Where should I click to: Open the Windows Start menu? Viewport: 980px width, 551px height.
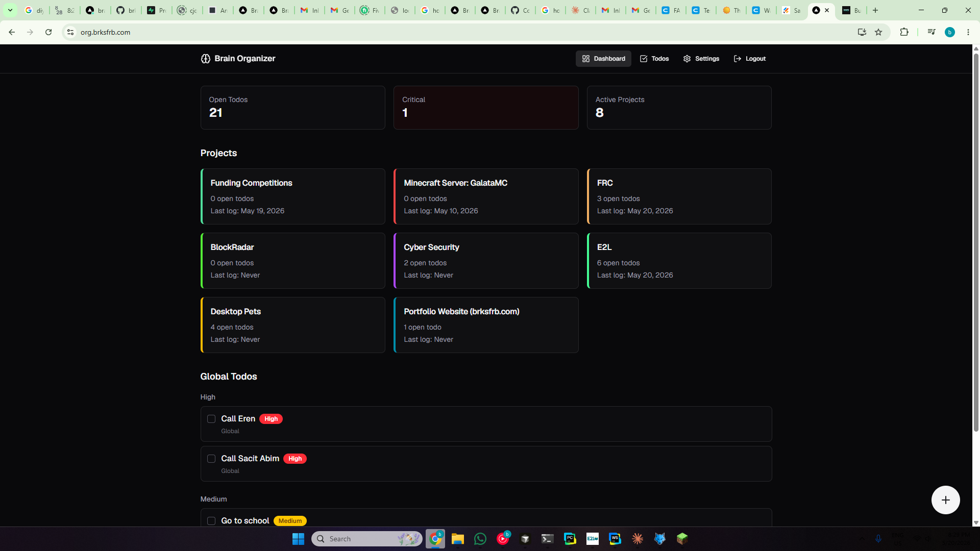[x=298, y=539]
